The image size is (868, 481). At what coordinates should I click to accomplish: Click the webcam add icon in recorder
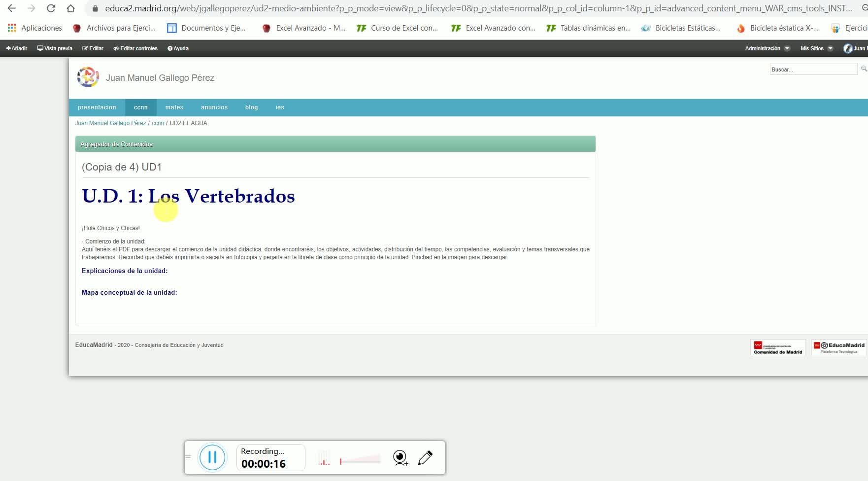coord(401,458)
